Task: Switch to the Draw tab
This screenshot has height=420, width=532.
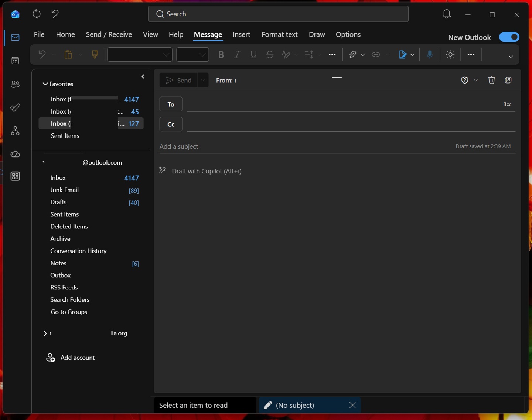Action: pyautogui.click(x=317, y=34)
